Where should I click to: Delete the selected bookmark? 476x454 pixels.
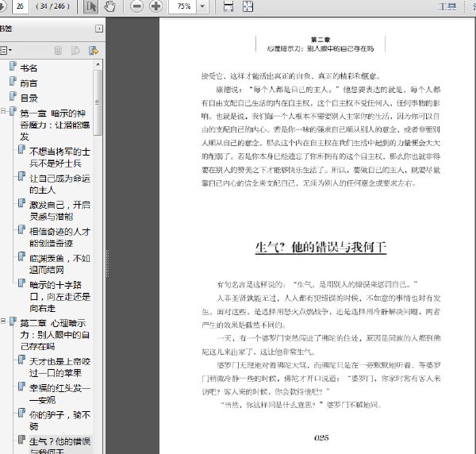(x=58, y=51)
